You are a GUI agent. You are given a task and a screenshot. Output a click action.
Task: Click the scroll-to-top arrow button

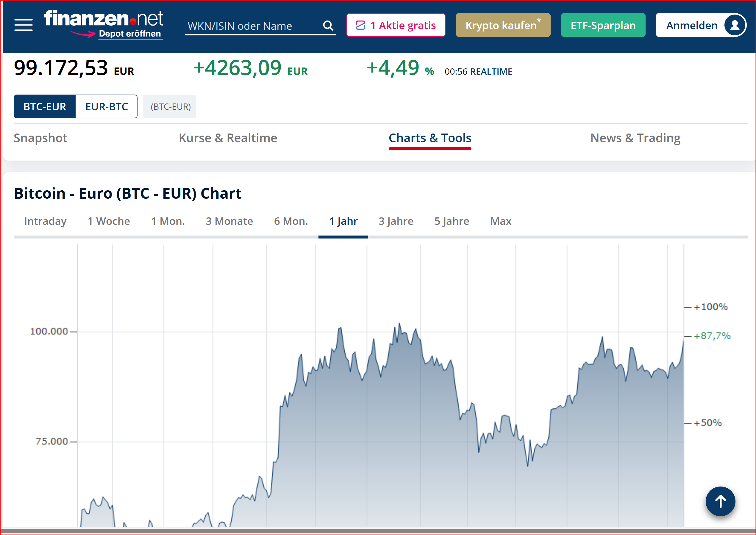(x=720, y=501)
